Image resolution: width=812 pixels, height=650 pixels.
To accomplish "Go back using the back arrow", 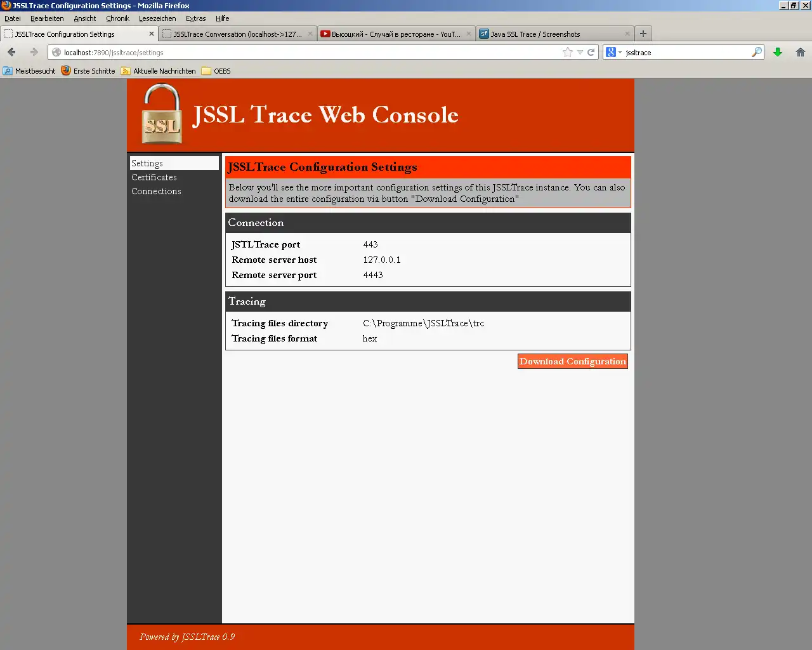I will point(11,52).
